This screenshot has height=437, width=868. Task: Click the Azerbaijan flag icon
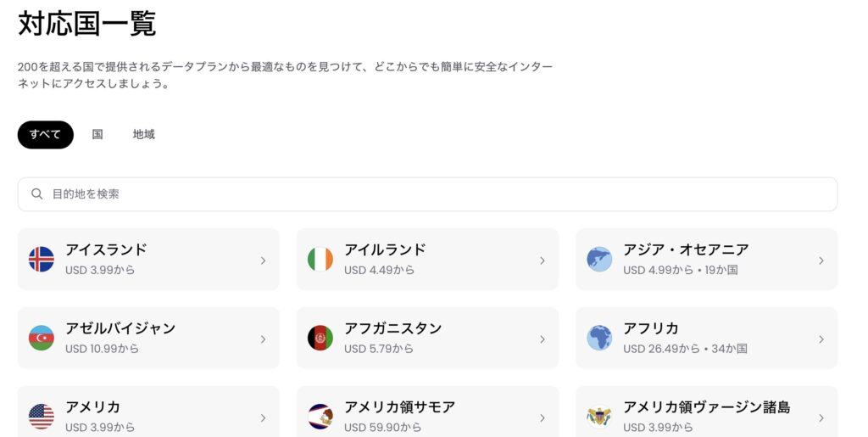pos(42,338)
